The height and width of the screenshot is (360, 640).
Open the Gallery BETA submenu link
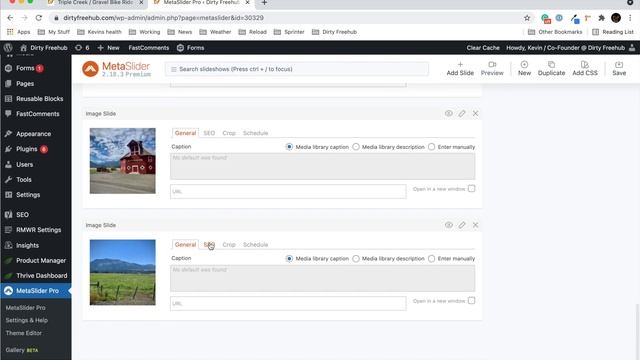pos(22,350)
